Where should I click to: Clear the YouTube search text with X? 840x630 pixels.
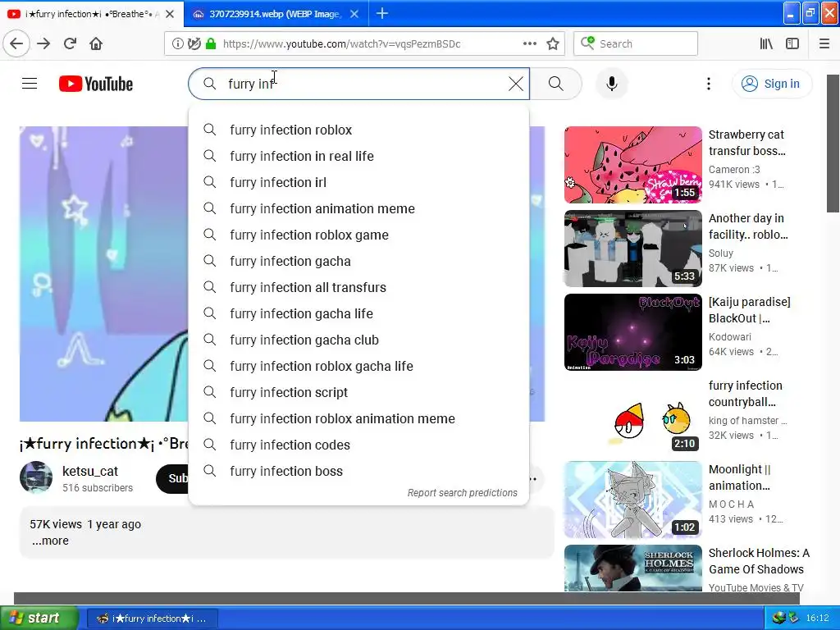tap(516, 84)
